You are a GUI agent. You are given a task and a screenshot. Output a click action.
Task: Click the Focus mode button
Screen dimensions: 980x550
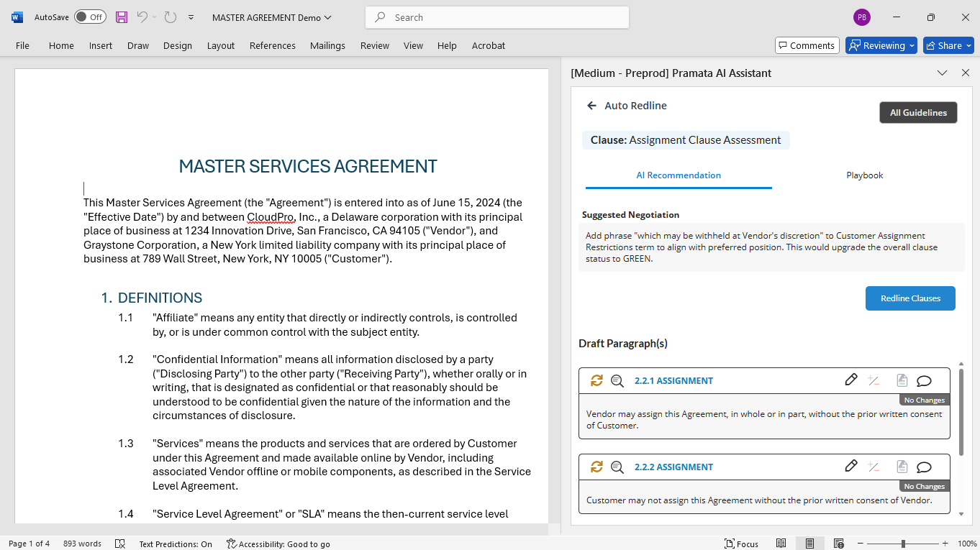pos(741,544)
